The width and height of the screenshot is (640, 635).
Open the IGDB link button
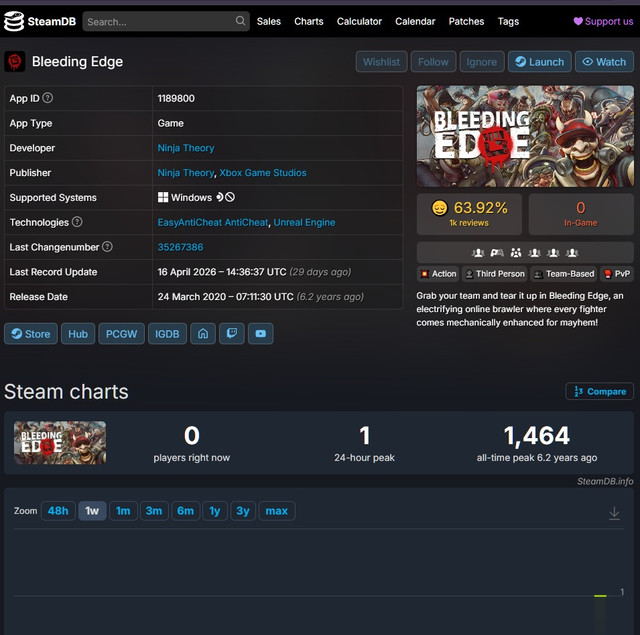[167, 334]
